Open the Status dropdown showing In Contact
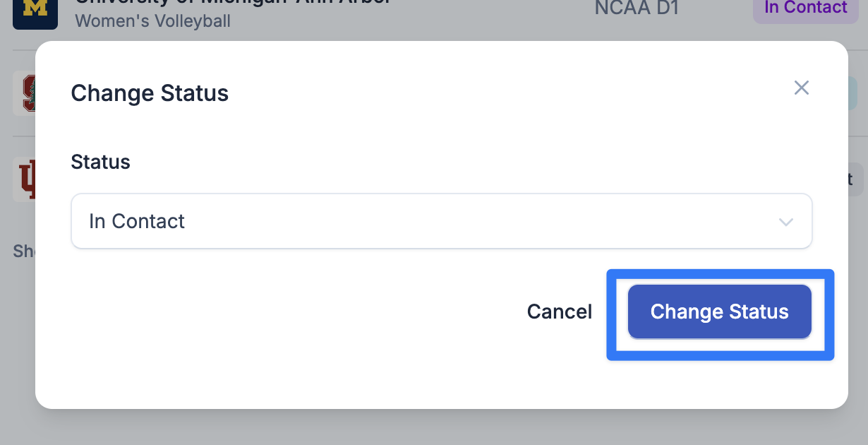 442,221
